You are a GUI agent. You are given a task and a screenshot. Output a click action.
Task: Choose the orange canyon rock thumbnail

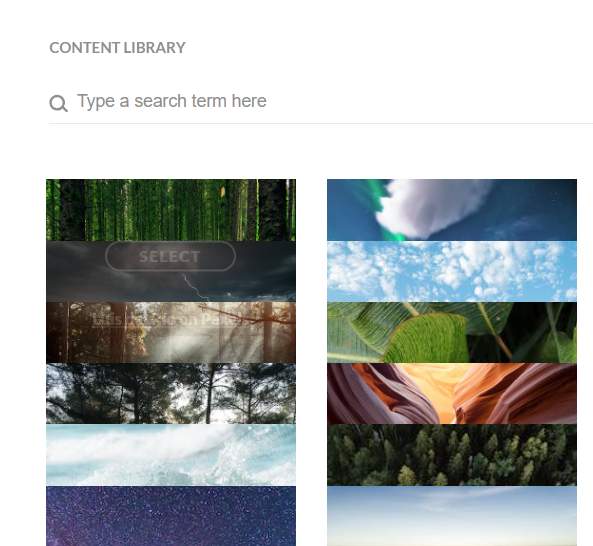[452, 393]
